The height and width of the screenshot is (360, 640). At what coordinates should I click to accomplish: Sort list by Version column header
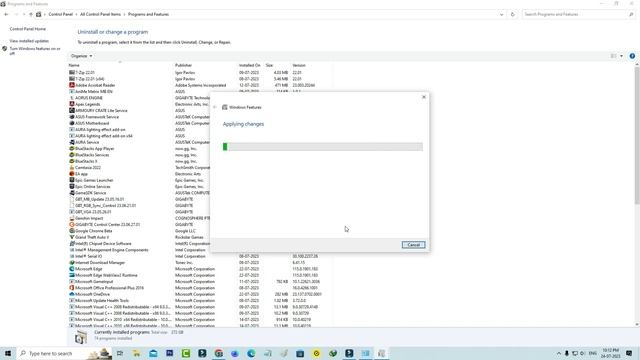[x=299, y=65]
